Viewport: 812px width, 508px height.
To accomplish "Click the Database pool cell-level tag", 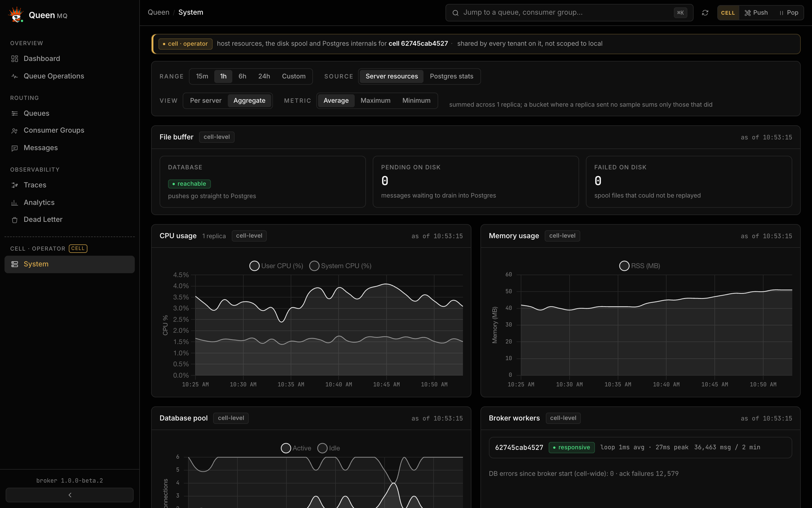I will (x=231, y=418).
